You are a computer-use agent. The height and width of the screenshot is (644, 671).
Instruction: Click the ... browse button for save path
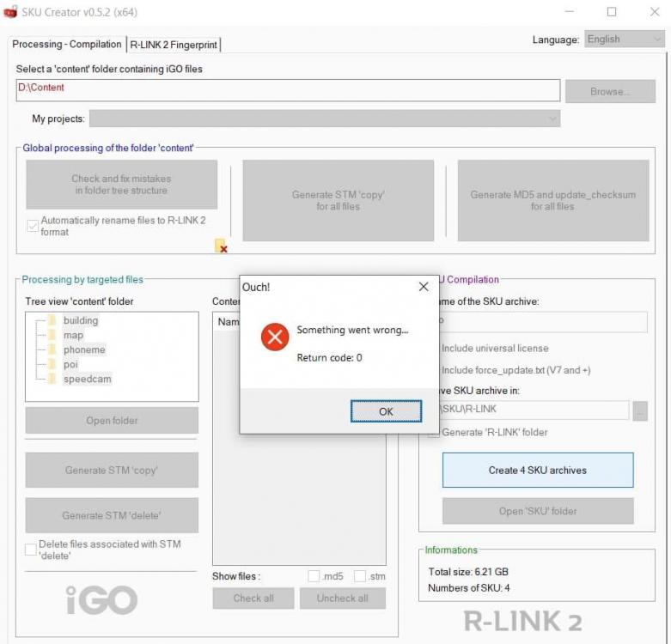coord(640,411)
